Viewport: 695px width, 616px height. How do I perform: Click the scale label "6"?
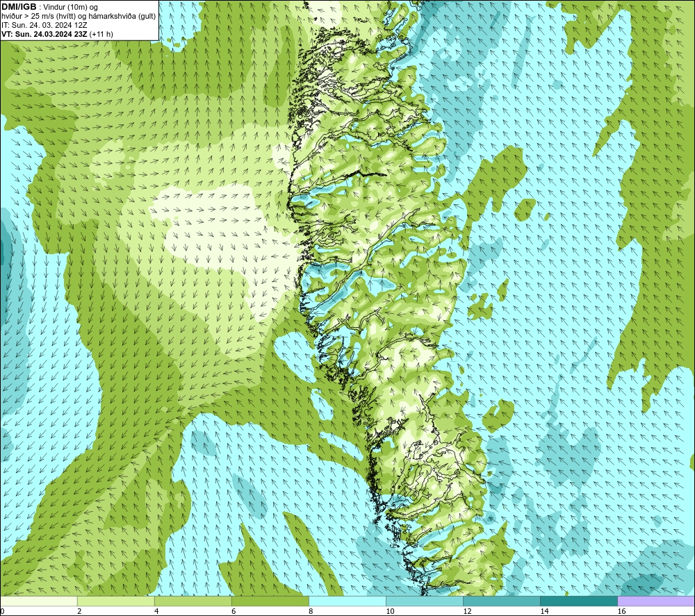pos(234,612)
